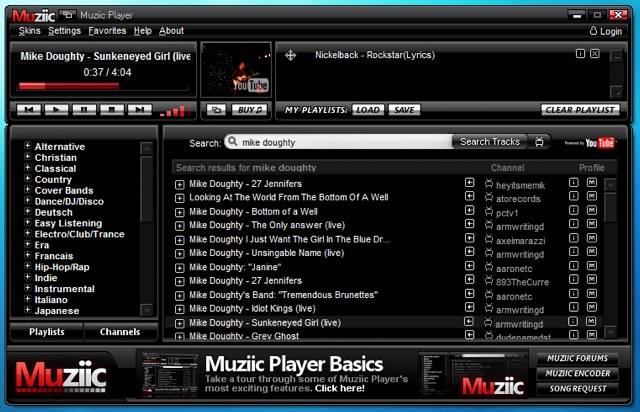Expand the Indie genre

[27, 277]
